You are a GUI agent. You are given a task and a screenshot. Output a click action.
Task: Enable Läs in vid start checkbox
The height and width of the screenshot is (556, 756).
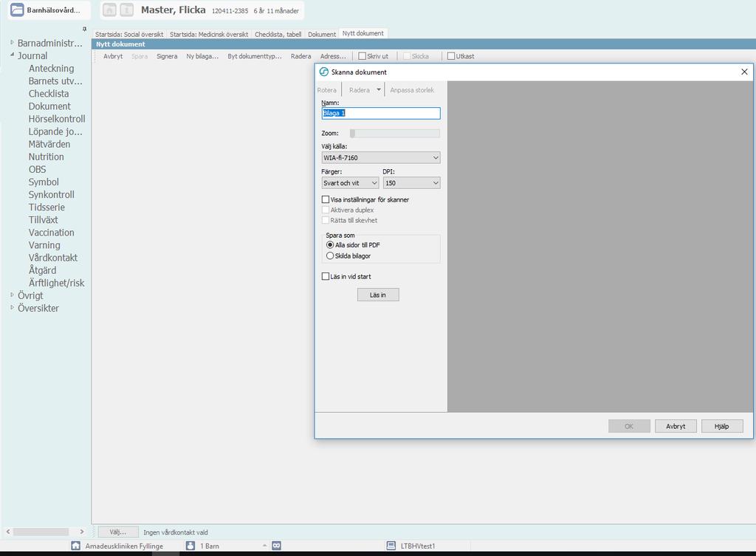[326, 276]
